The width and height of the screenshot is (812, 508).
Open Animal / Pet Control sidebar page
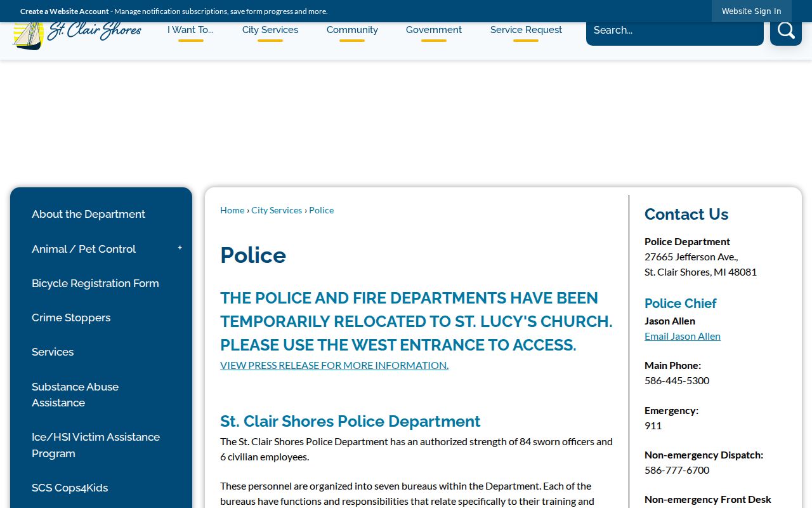84,249
